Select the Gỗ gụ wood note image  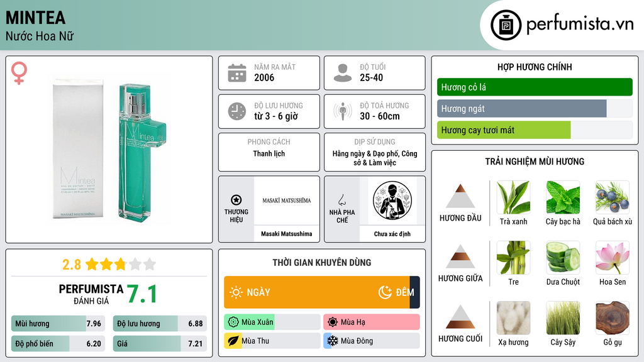pos(613,318)
